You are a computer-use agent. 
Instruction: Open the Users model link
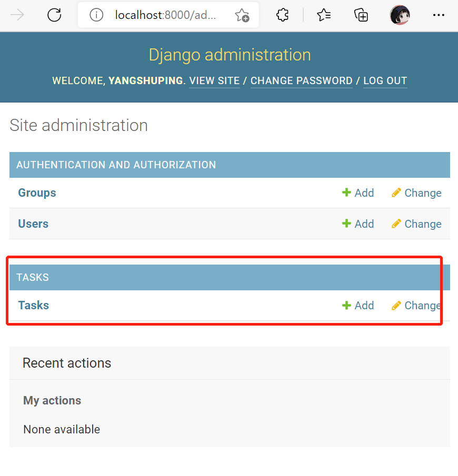coord(33,224)
